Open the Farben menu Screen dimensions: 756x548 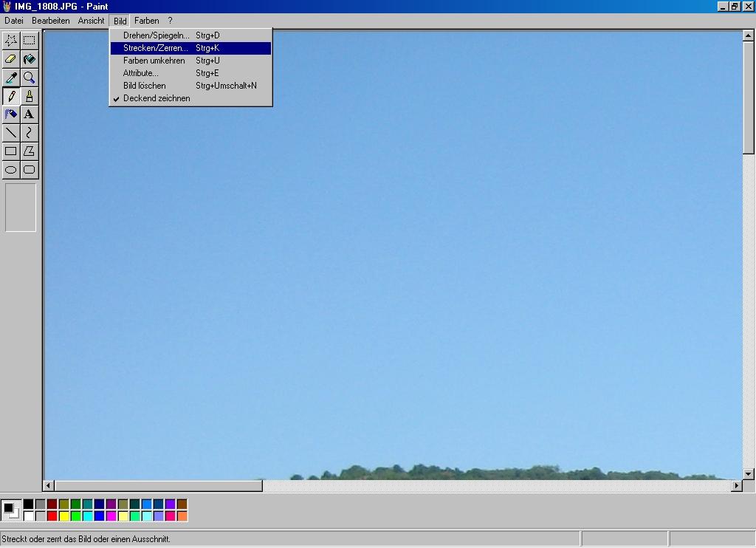click(146, 21)
